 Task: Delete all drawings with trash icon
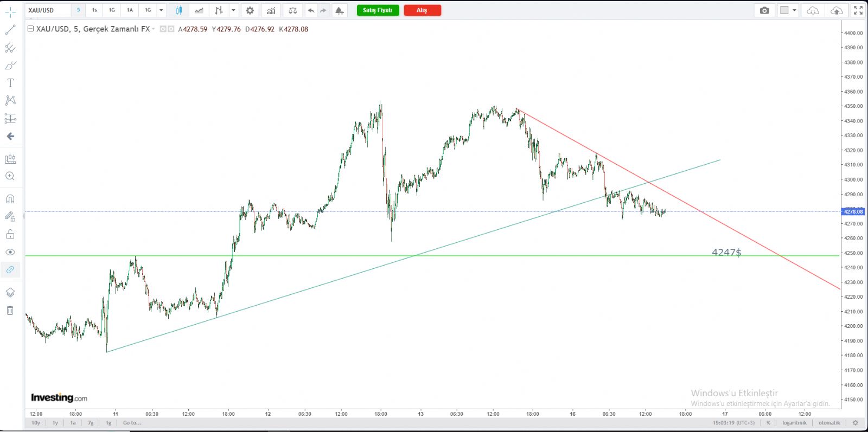tap(10, 311)
